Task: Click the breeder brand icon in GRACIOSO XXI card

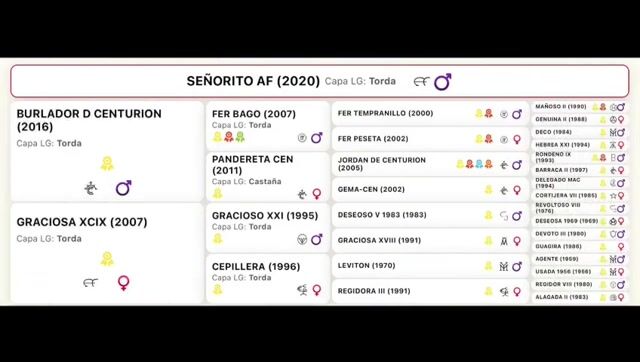Action: coord(302,240)
